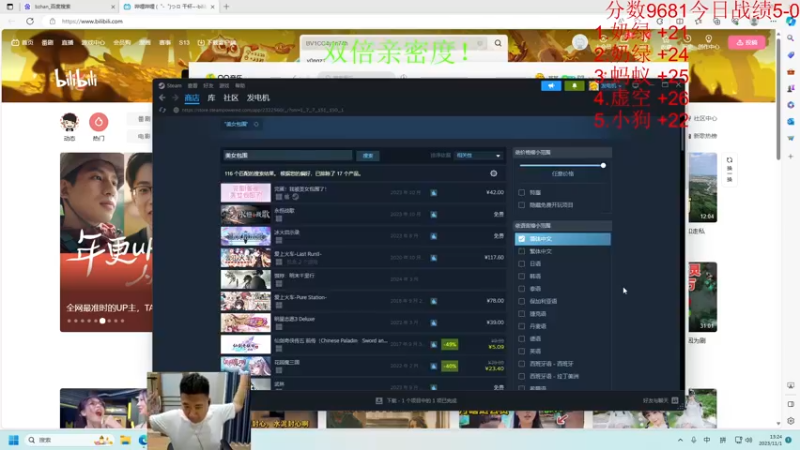Open the 永恒战歌 game result thumbnail
This screenshot has width=800, height=450.
click(x=245, y=214)
